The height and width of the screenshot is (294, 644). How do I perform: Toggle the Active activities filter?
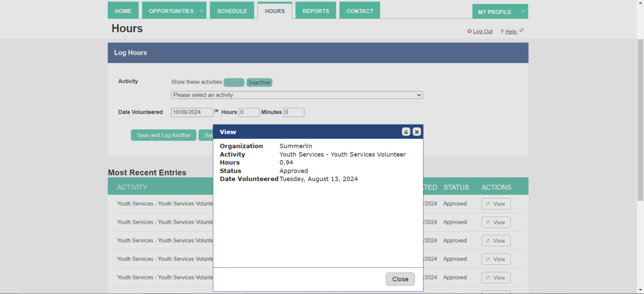click(x=234, y=82)
